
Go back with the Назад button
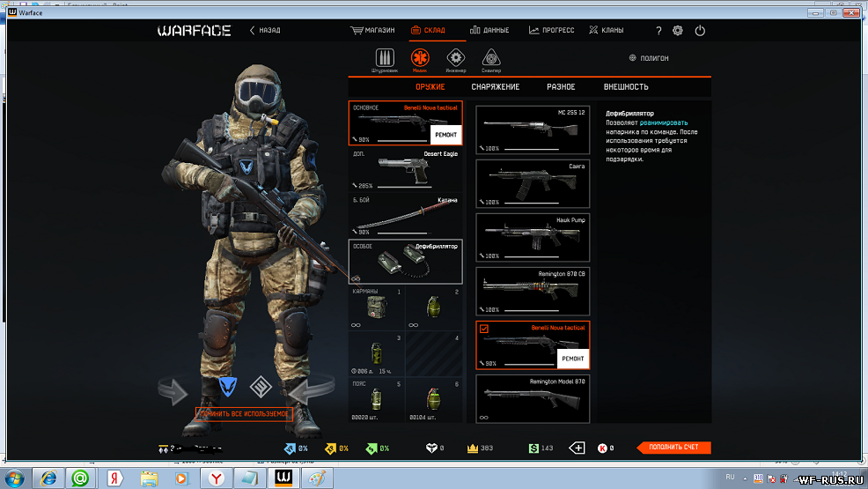coord(265,31)
